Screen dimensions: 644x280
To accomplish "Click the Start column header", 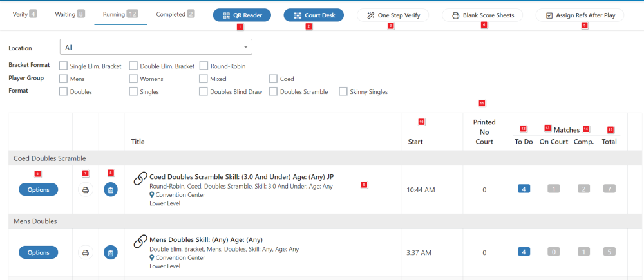I will pyautogui.click(x=415, y=142).
